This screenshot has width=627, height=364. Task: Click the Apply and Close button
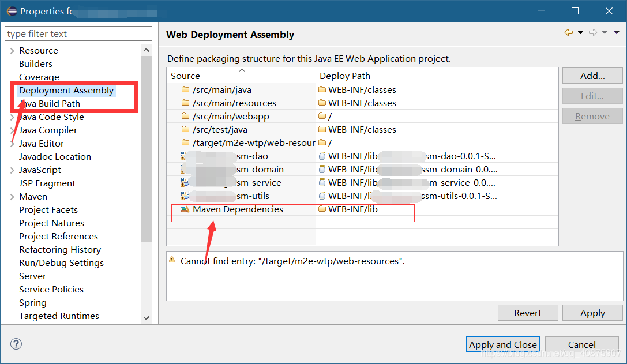[502, 344]
